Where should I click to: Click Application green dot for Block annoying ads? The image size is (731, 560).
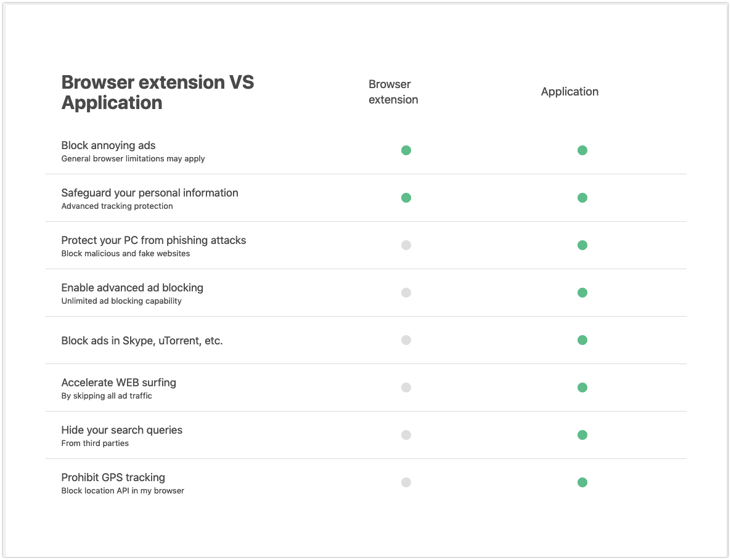[582, 150]
